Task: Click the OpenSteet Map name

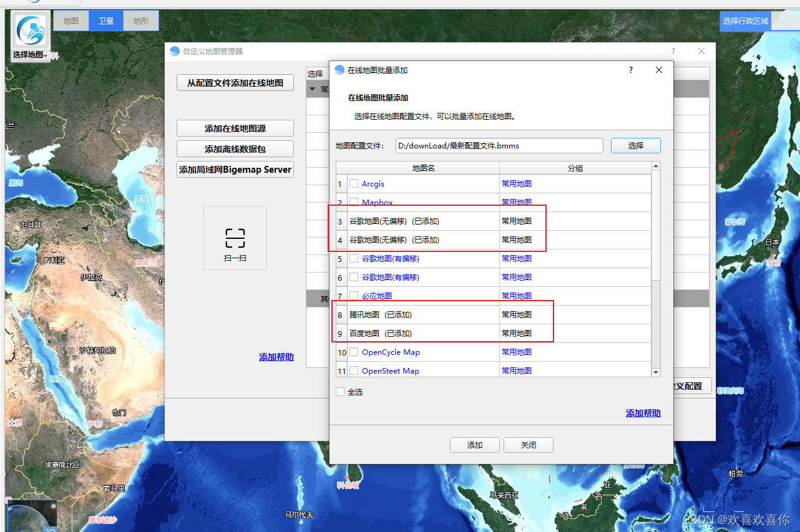Action: click(x=391, y=370)
